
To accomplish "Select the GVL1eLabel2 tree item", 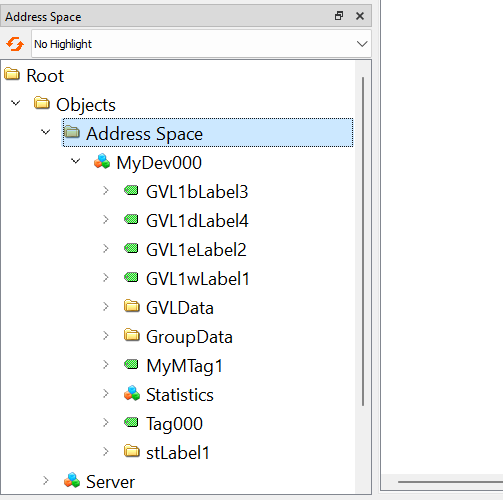I will tap(196, 250).
